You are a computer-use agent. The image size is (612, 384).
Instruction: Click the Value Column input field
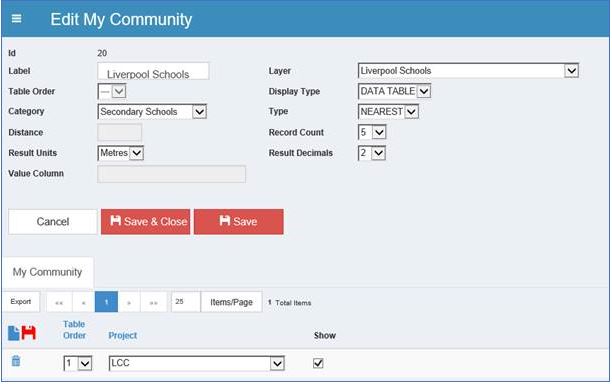[171, 174]
